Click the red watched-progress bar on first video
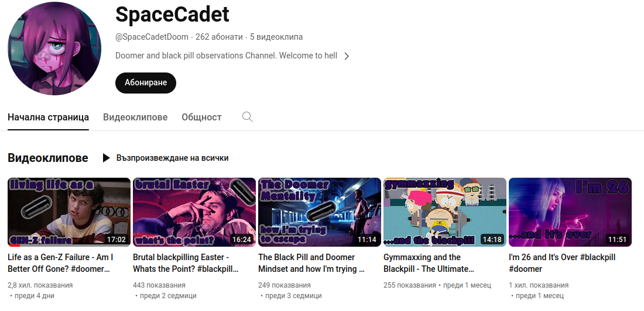 14,246
